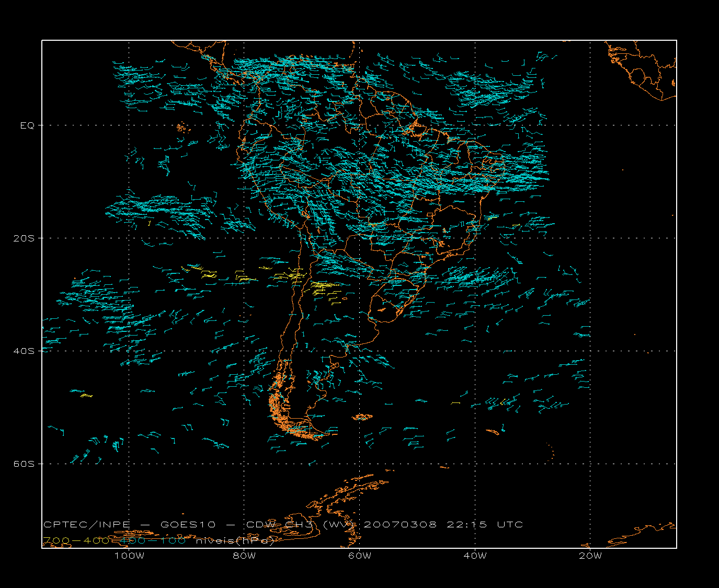Screen dimensions: 719x588
Task: Click the 40S latitude label
Action: tap(24, 351)
